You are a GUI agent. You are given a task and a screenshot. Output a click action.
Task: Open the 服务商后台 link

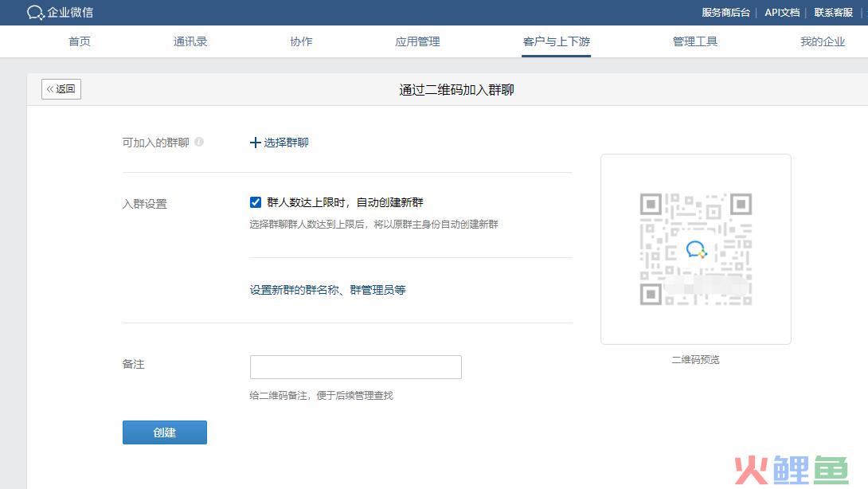pyautogui.click(x=725, y=12)
